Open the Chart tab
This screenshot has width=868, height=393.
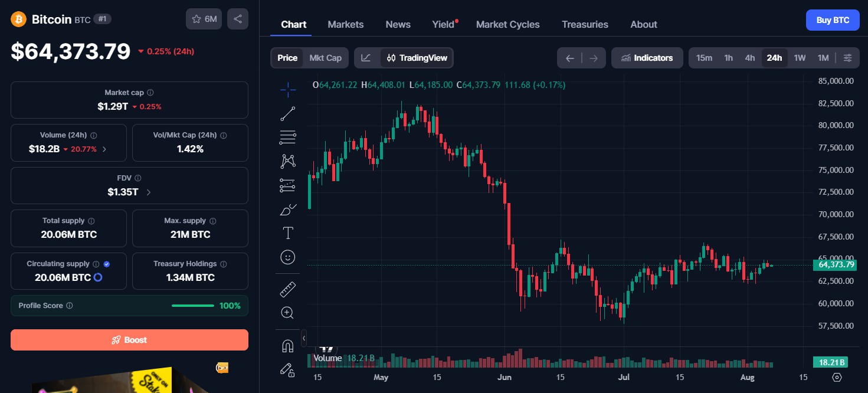[x=294, y=24]
